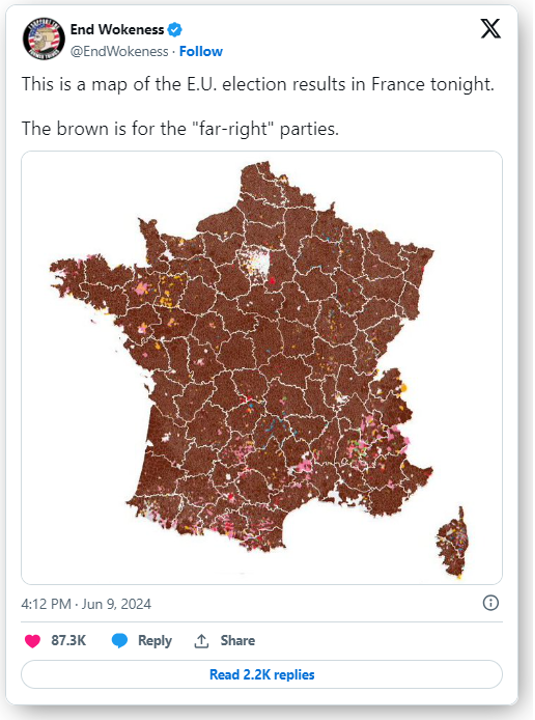
Task: Click the End Wokeness display name
Action: click(x=117, y=30)
